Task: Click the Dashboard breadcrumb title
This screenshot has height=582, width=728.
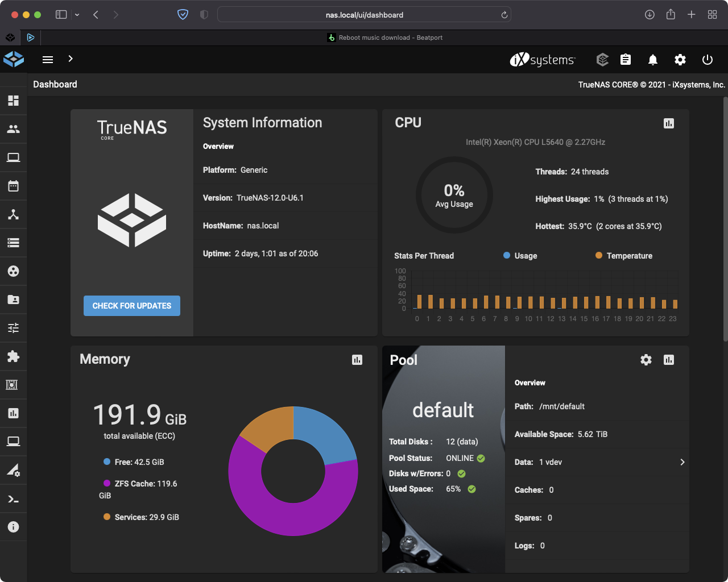Action: pyautogui.click(x=55, y=84)
